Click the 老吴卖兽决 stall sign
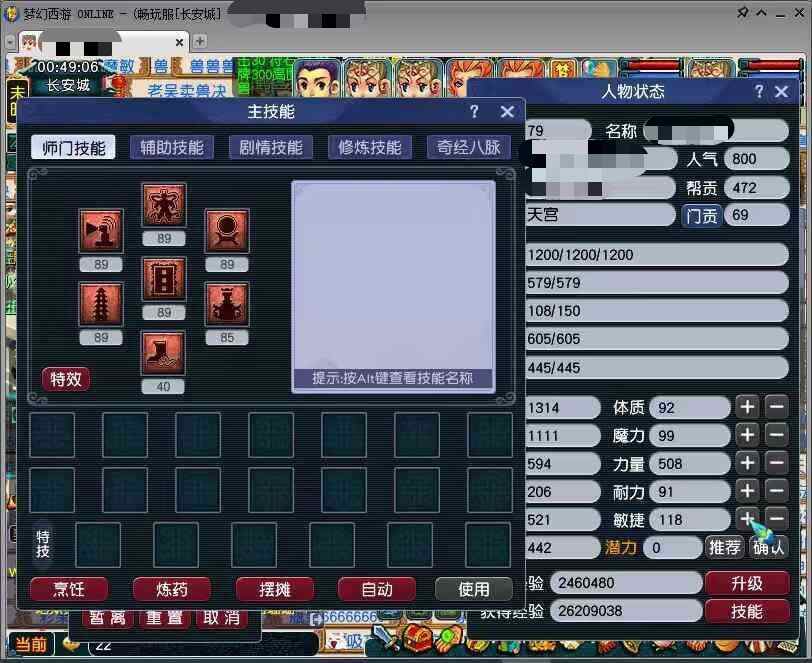812x663 pixels. click(x=187, y=91)
